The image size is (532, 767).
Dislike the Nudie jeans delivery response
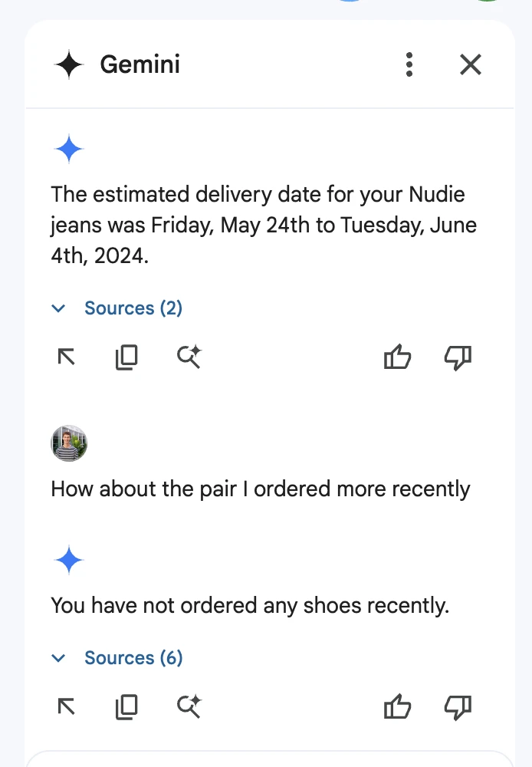coord(458,357)
